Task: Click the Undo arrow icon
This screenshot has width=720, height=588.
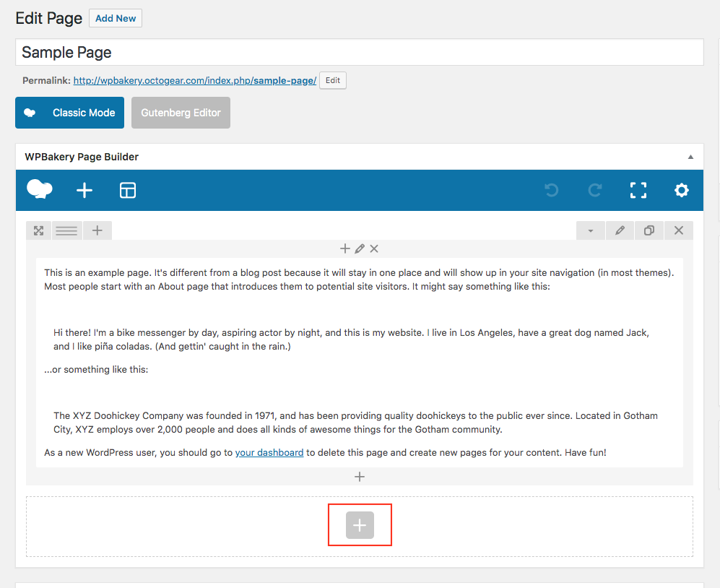Action: (552, 191)
